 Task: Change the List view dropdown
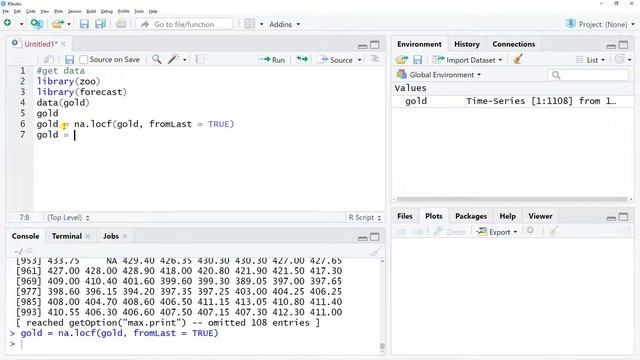click(590, 60)
